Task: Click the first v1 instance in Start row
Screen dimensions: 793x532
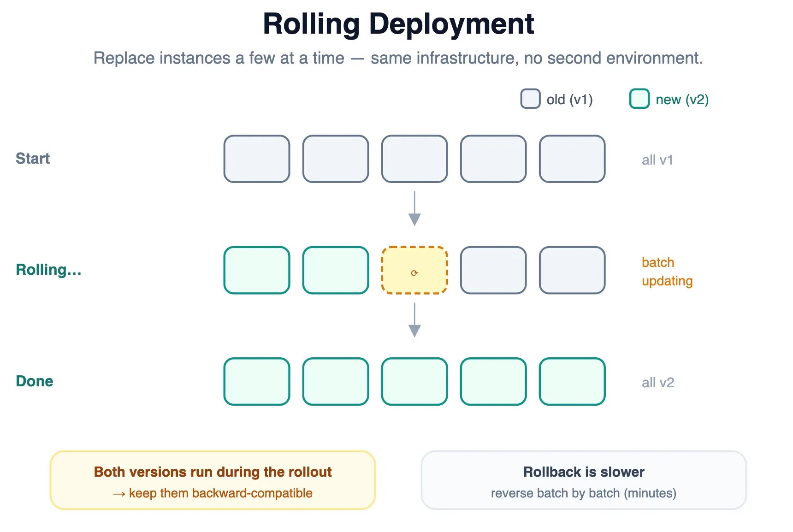Action: coord(257,159)
